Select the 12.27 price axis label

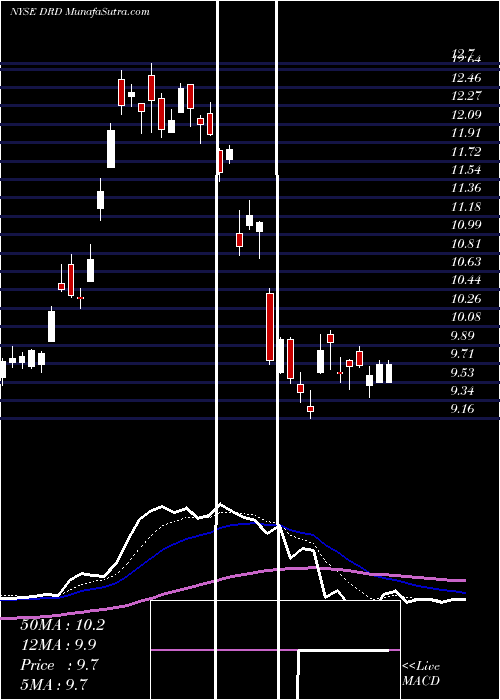[x=466, y=96]
